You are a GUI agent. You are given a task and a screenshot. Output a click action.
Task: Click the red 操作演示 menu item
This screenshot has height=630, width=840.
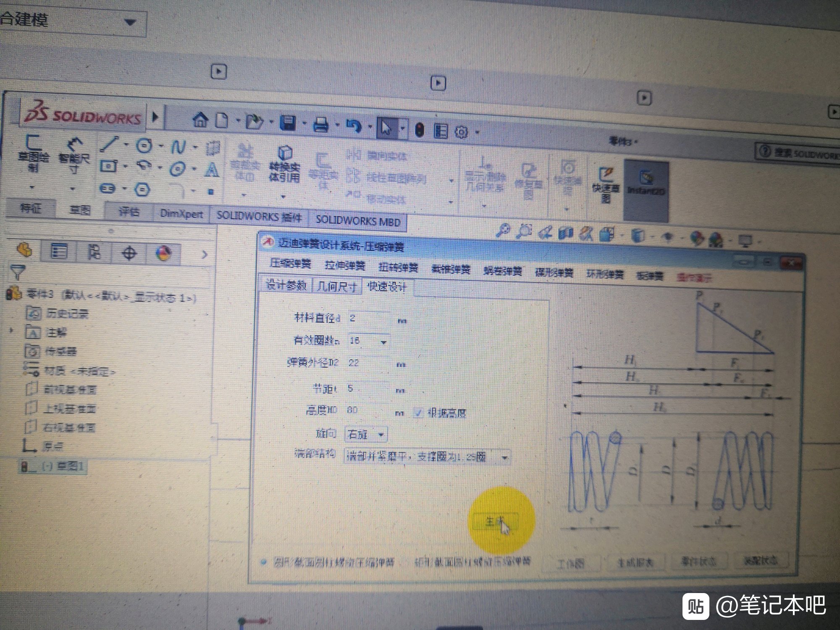[x=694, y=278]
